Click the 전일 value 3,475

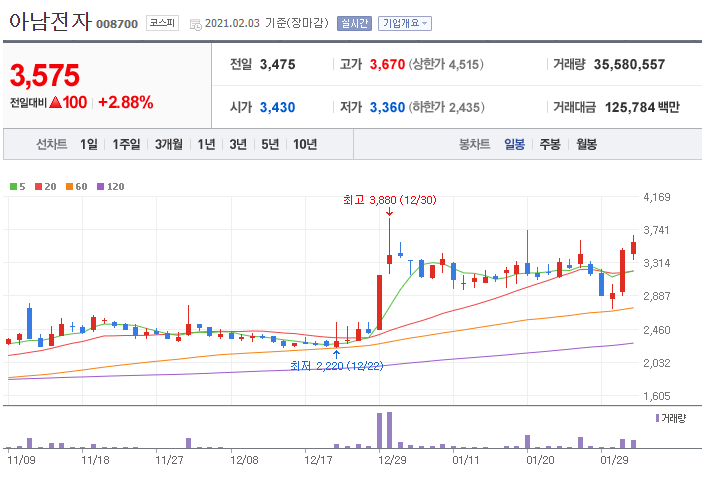click(x=278, y=64)
